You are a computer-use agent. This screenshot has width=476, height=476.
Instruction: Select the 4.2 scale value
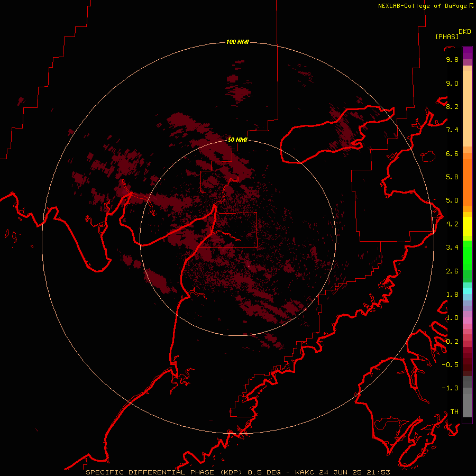[x=452, y=224]
